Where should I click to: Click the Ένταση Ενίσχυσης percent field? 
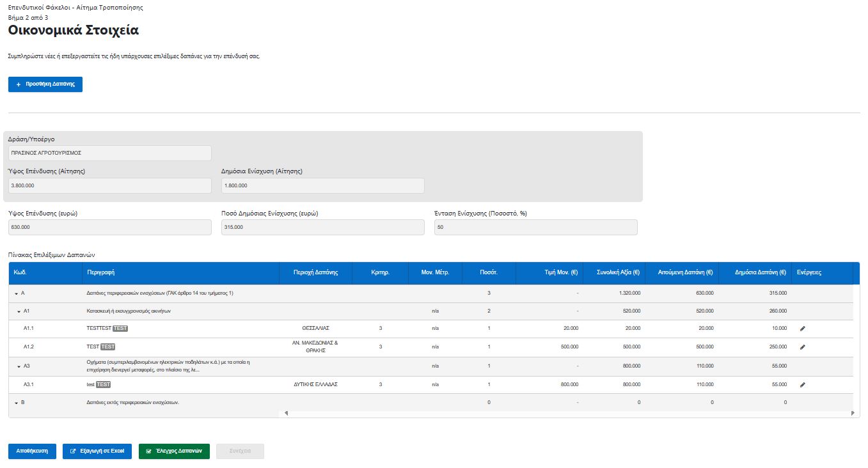(x=536, y=227)
